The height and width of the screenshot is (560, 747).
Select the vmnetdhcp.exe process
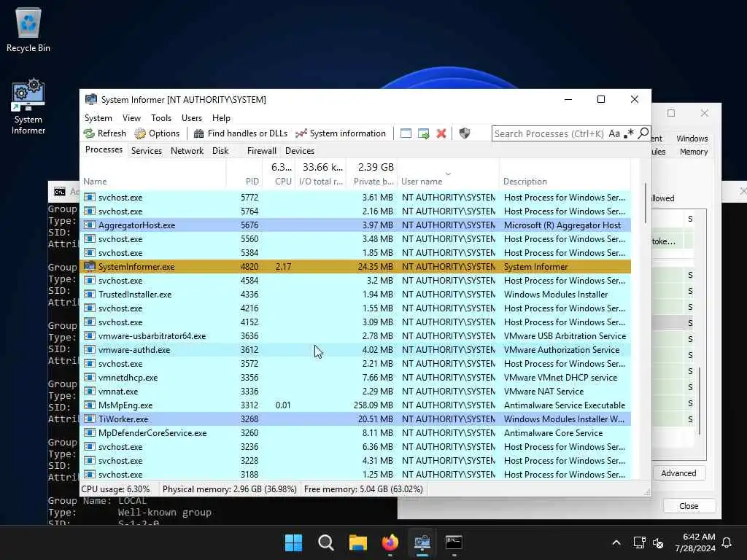355,378
